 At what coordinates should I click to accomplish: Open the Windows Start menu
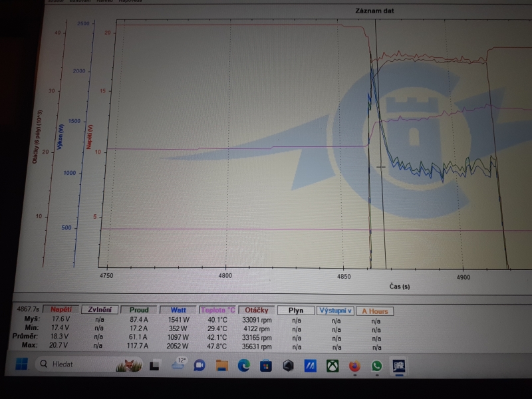click(21, 364)
